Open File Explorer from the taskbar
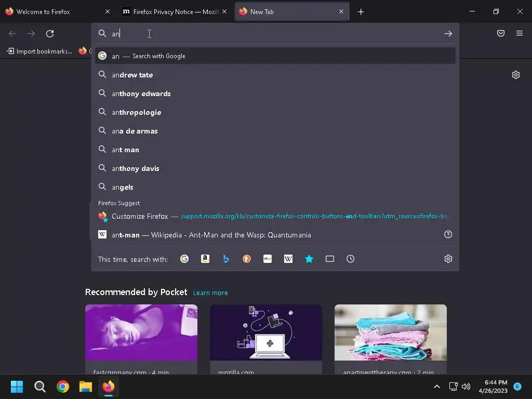The image size is (532, 399). click(86, 387)
